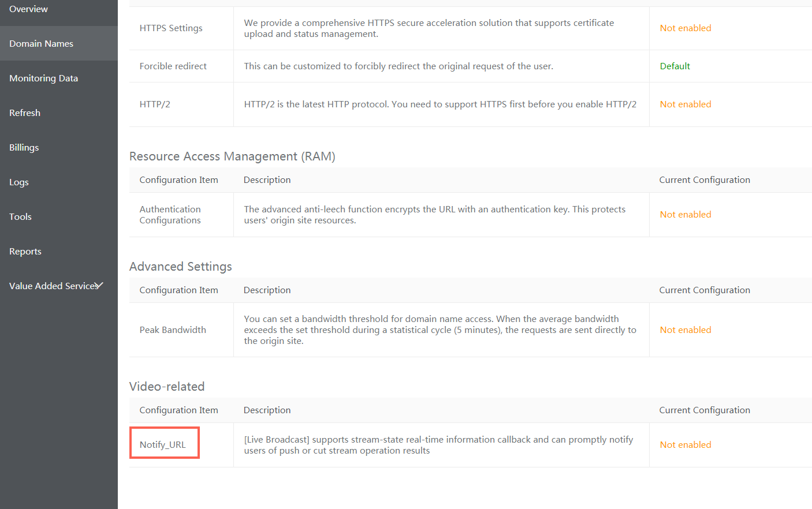812x509 pixels.
Task: Open the Overview page in the sidebar
Action: [29, 9]
